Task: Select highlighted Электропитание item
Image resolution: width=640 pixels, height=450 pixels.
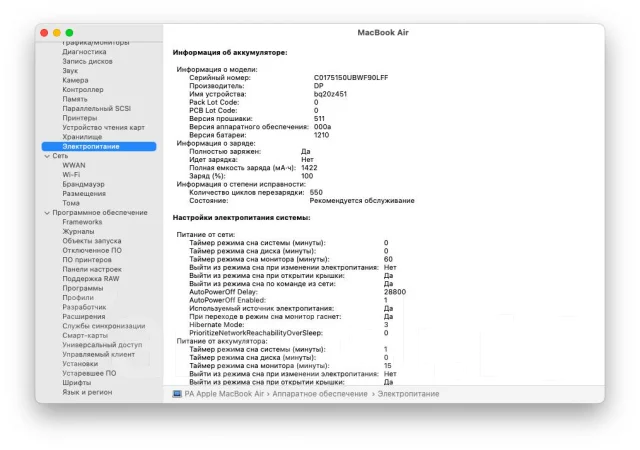Action: tap(99, 146)
